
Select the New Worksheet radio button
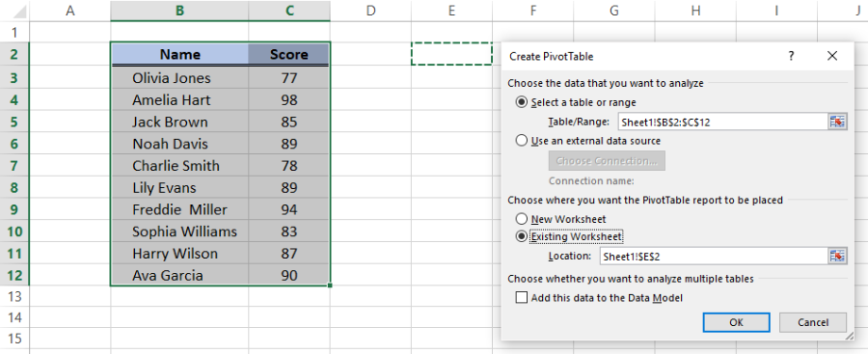[x=521, y=219]
